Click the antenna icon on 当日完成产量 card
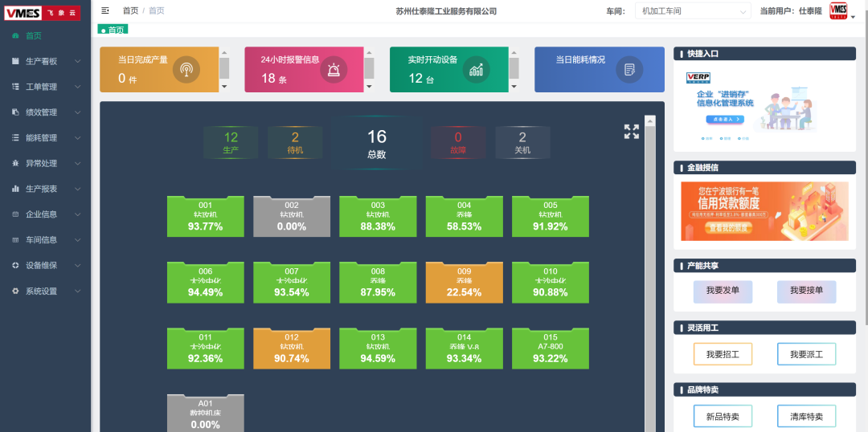 (186, 70)
